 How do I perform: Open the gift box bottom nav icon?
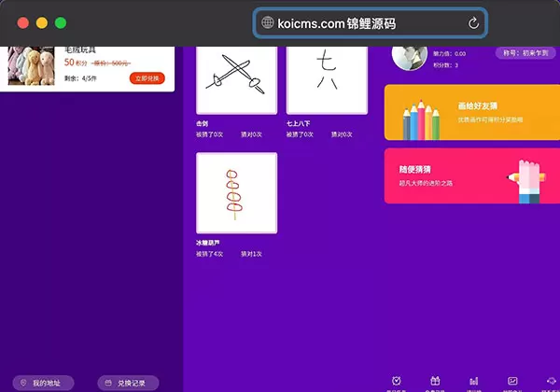point(435,381)
